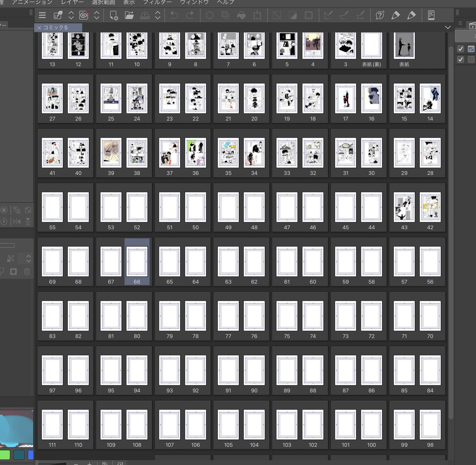Select the blue color swatch at bottom left
Screen dimensions: 476x465
31,455
